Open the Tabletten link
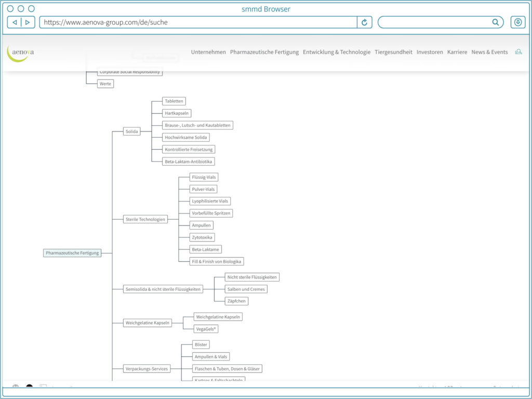Image resolution: width=532 pixels, height=399 pixels. pos(174,101)
